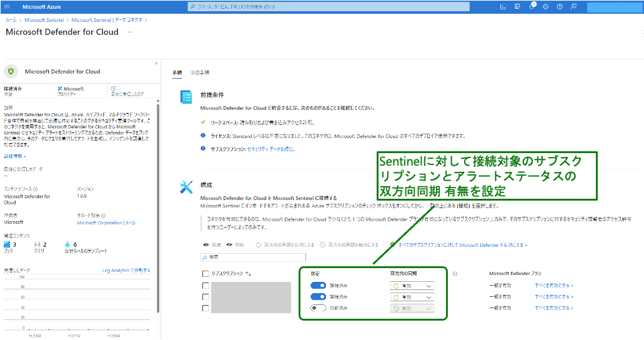Click the last-log-received clock icon
Image resolution: width=644 pixels, height=340 pixels.
pos(113,88)
